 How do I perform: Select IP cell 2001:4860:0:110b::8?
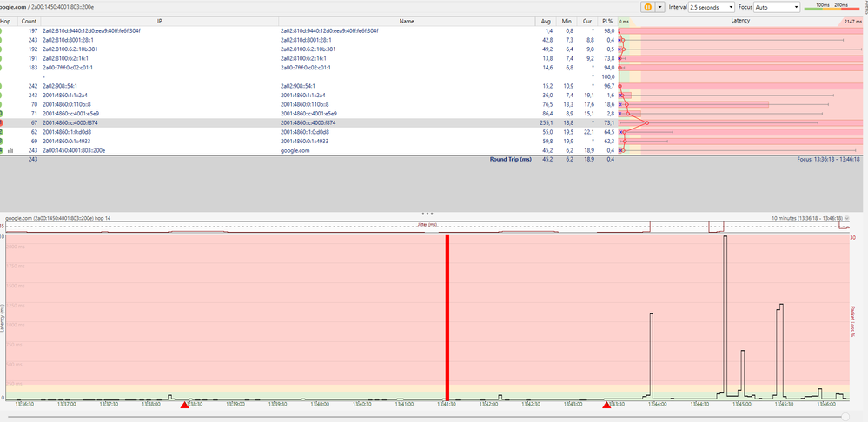click(66, 104)
